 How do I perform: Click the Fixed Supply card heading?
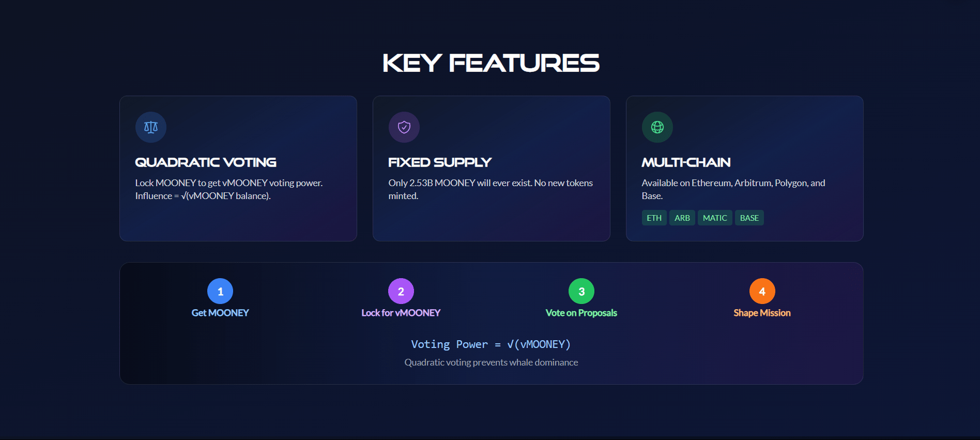[x=440, y=162]
